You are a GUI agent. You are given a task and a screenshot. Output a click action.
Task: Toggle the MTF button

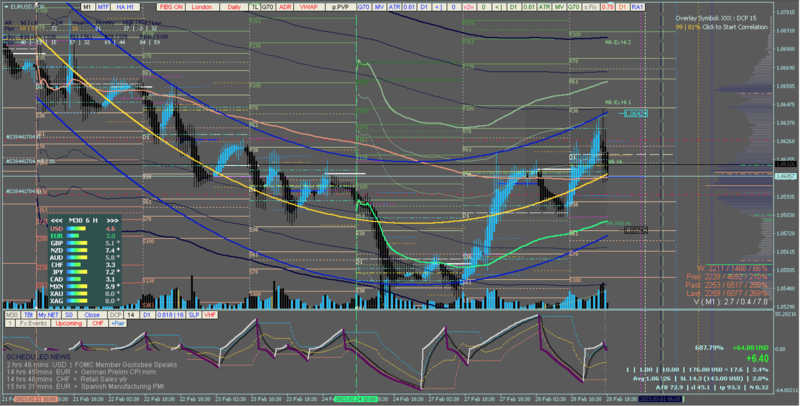tap(103, 7)
